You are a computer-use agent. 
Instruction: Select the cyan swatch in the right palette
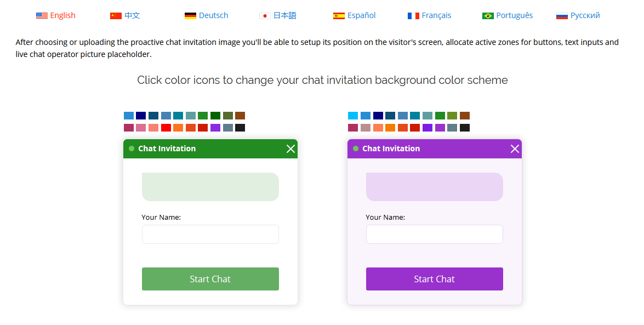[x=352, y=116]
